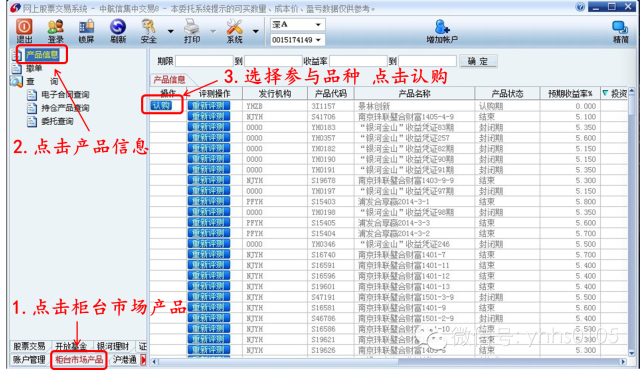
Task: Click the 5.800 expected yield value
Action: coord(586,201)
